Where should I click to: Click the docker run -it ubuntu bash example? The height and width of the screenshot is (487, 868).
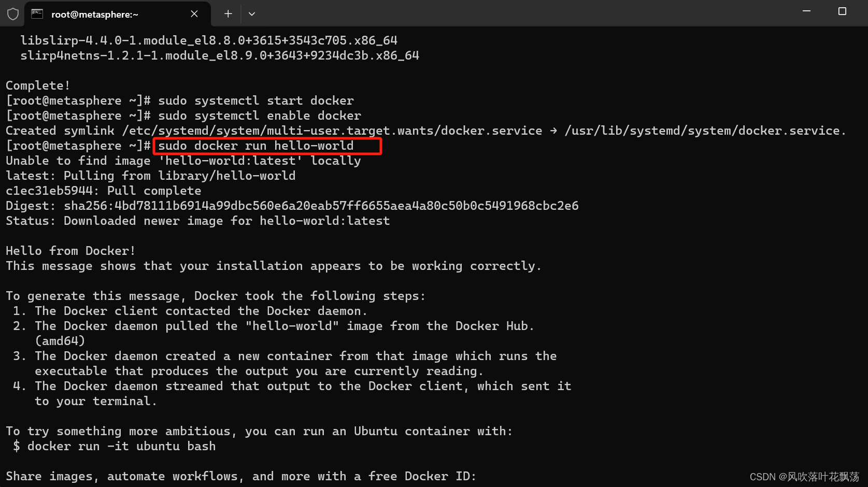coord(121,446)
